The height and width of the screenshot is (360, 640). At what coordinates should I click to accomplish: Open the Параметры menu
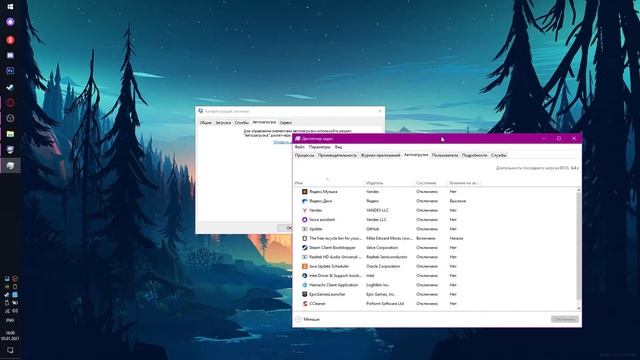click(320, 147)
